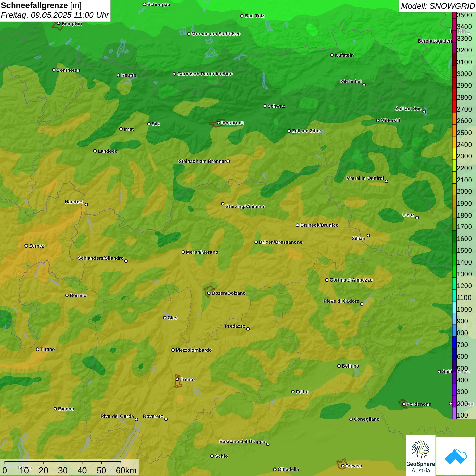Click the Conegliano label
Image resolution: width=476 pixels, height=476 pixels.
[367, 419]
